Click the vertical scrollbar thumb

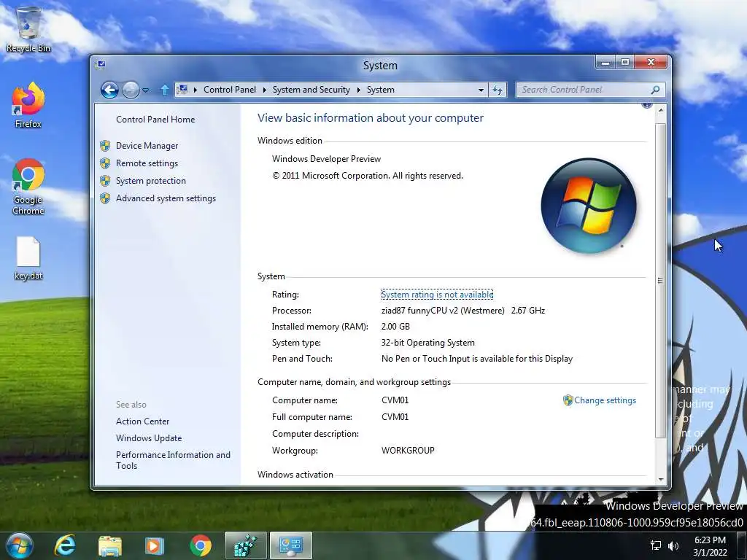point(660,281)
